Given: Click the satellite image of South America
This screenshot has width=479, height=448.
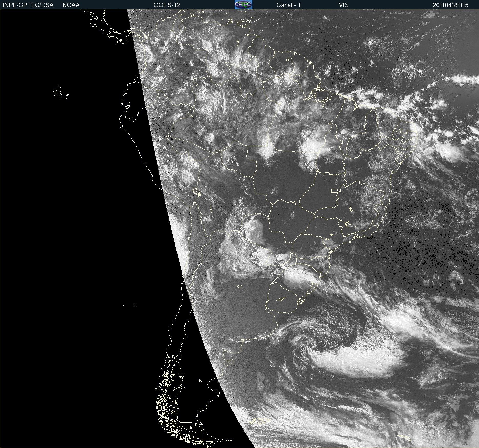Looking at the screenshot, I should pos(239,229).
